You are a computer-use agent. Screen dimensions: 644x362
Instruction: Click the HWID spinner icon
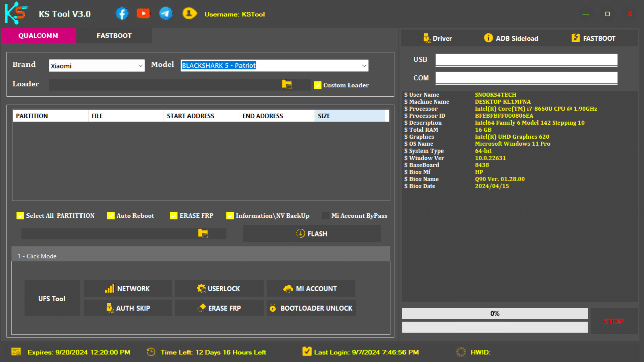[x=461, y=352]
